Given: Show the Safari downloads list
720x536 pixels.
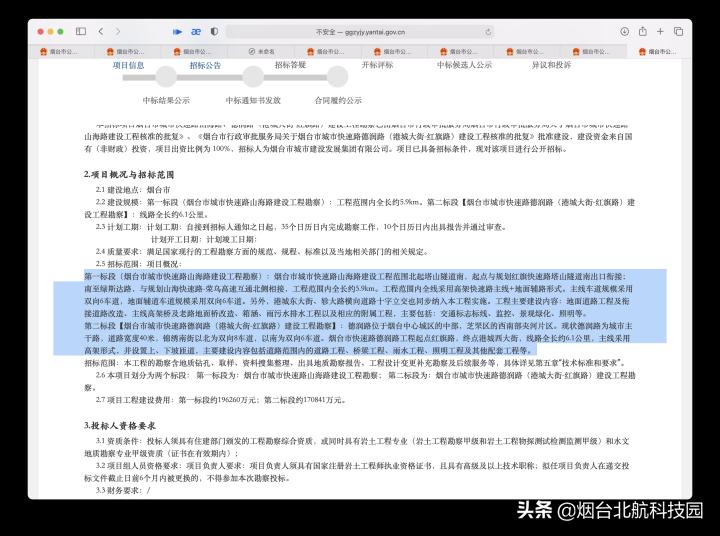Looking at the screenshot, I should pyautogui.click(x=624, y=31).
